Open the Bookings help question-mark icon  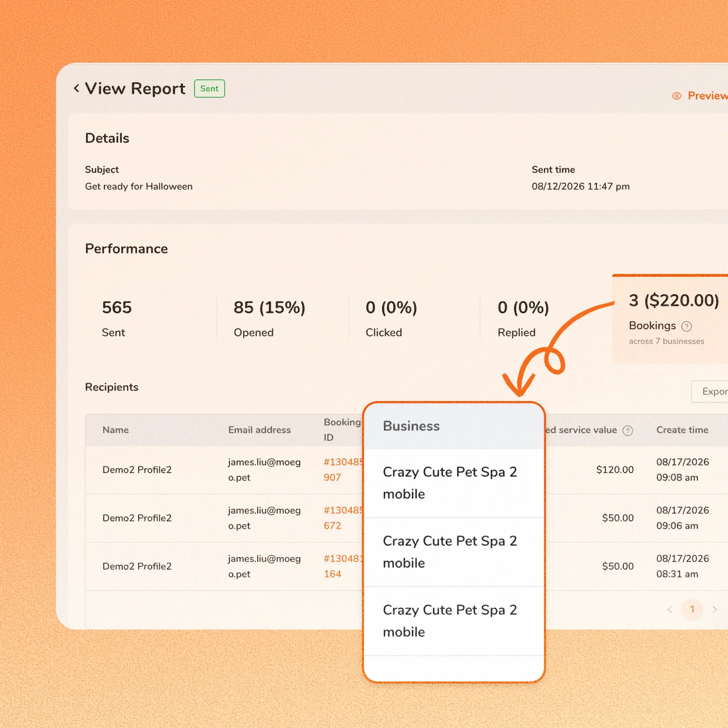tap(687, 326)
